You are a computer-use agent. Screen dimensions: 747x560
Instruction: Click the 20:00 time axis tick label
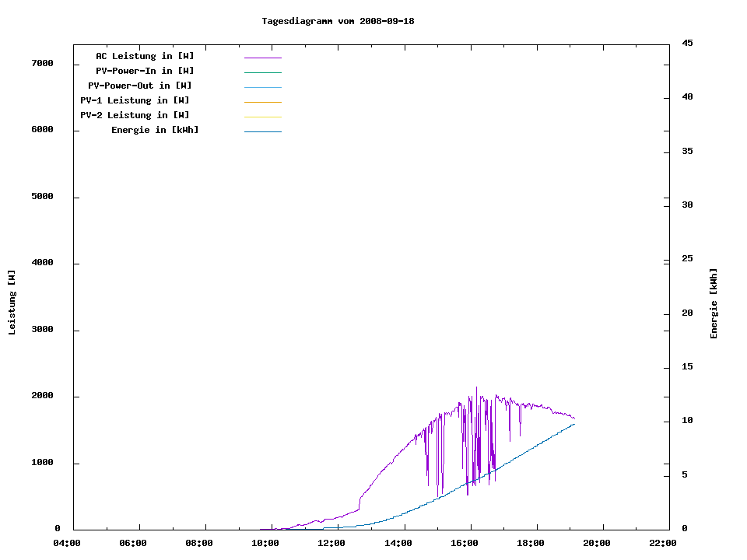(x=597, y=543)
